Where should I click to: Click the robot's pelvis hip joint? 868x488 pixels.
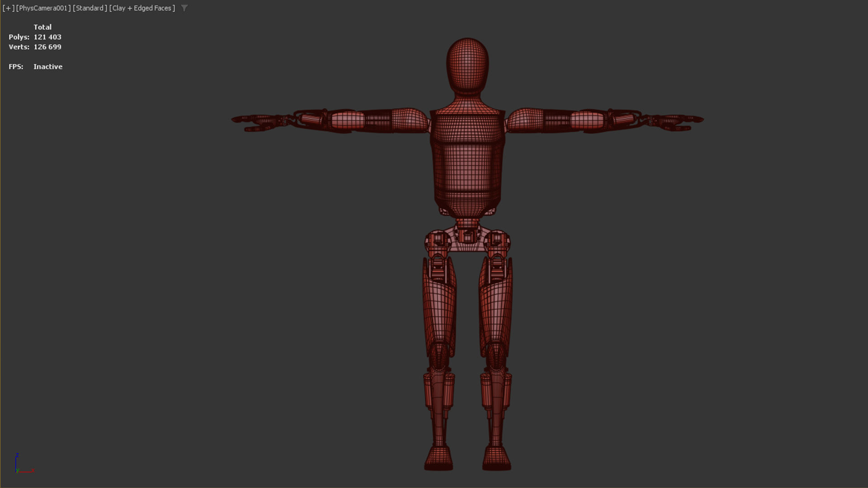pyautogui.click(x=467, y=237)
